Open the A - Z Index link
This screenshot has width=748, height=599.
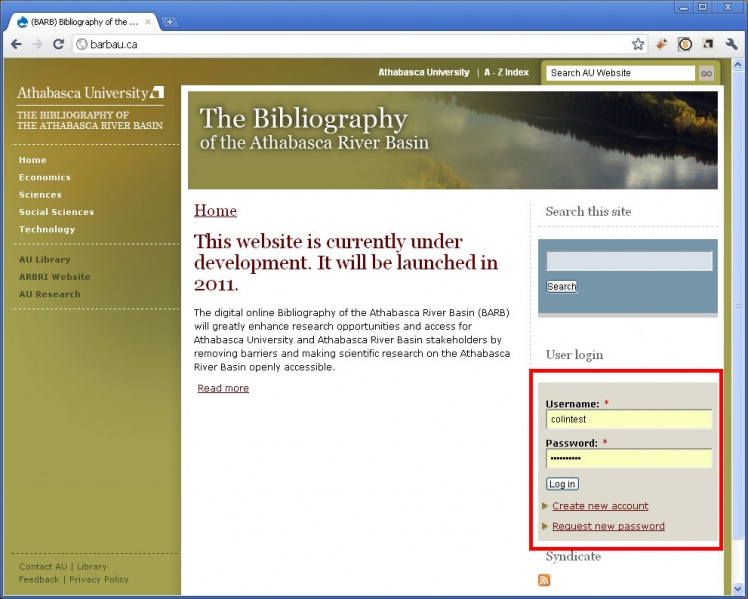[x=506, y=72]
